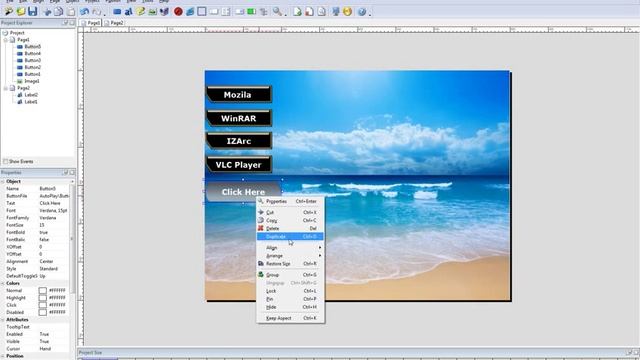This screenshot has width=640, height=360.
Task: Toggle Pin in the context menu
Action: tap(290, 299)
